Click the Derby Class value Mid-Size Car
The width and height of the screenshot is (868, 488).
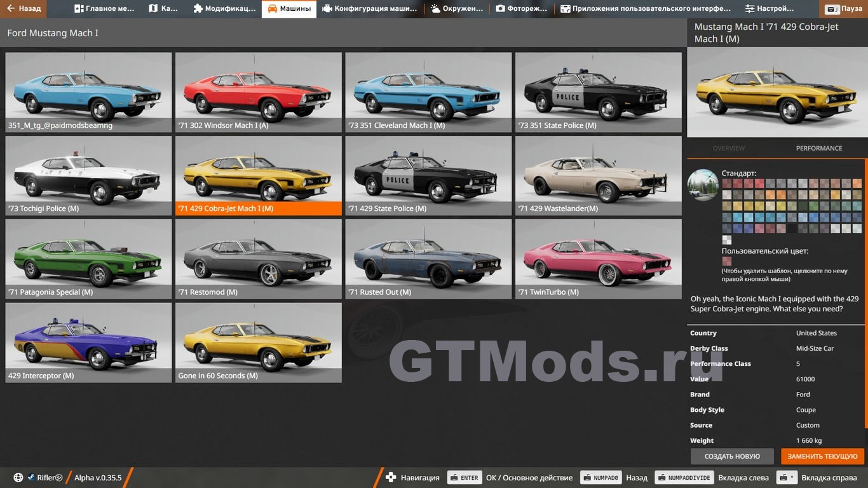815,348
